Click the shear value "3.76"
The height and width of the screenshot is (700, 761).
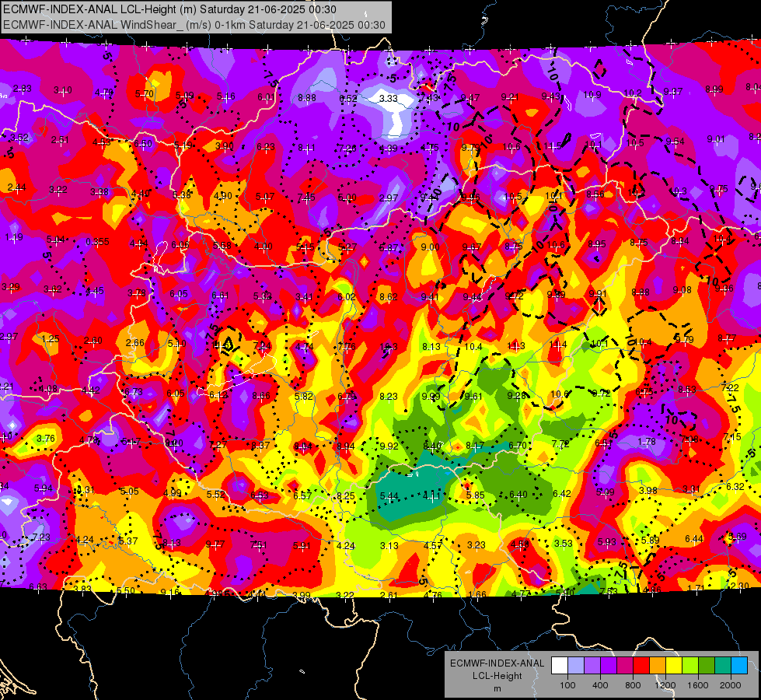point(46,438)
